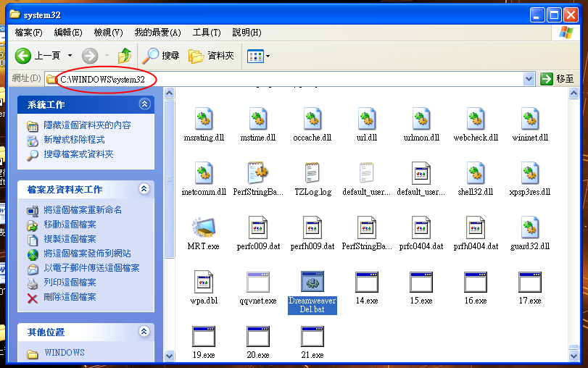Collapse the 其他位置 panel
Image resolution: width=588 pixels, height=368 pixels.
point(144,331)
